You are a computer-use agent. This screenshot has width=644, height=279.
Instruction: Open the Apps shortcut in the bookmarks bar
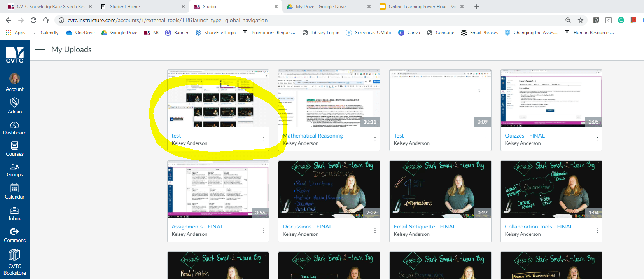click(x=16, y=33)
